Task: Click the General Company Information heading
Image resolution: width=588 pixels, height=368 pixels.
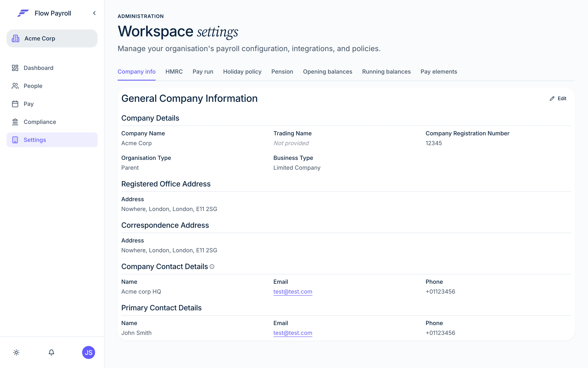Action: click(189, 99)
